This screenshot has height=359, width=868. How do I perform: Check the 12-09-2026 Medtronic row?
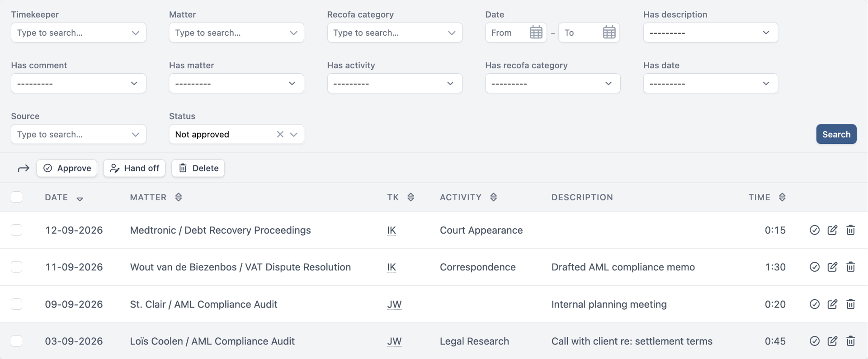click(x=17, y=230)
